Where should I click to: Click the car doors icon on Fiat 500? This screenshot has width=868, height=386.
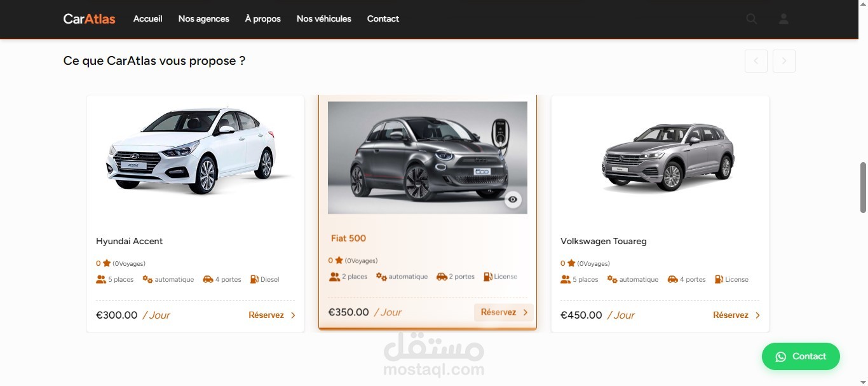pos(442,277)
